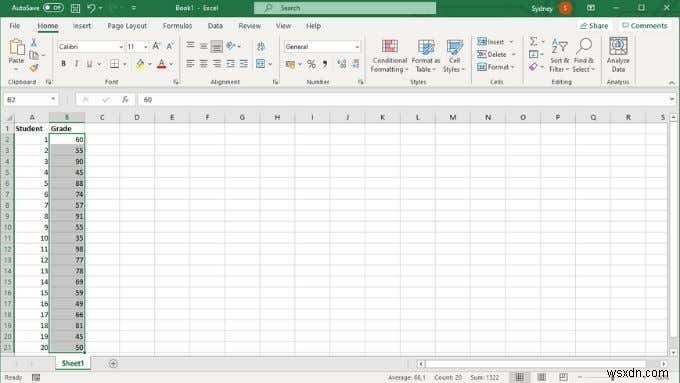Open the font name Calibri dropdown
The width and height of the screenshot is (680, 383).
[x=121, y=46]
